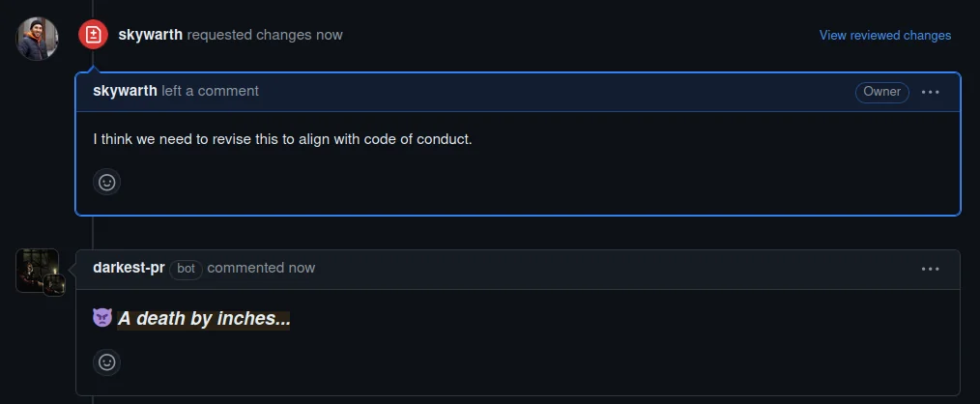Click View reviewed changes link
This screenshot has height=404, width=980.
point(884,36)
